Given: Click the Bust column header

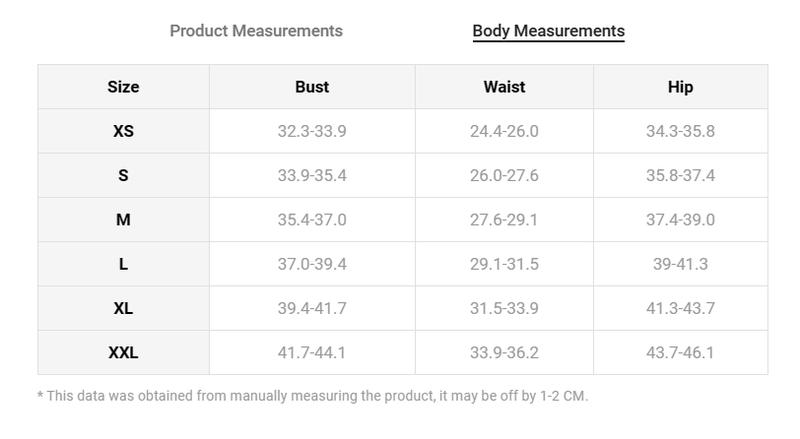Looking at the screenshot, I should [312, 87].
